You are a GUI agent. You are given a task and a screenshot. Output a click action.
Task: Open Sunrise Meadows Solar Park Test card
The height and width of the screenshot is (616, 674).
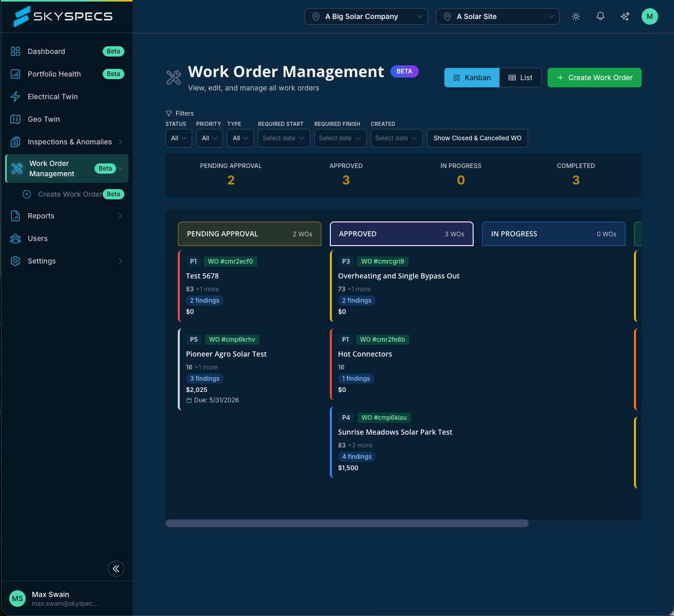[x=402, y=442]
